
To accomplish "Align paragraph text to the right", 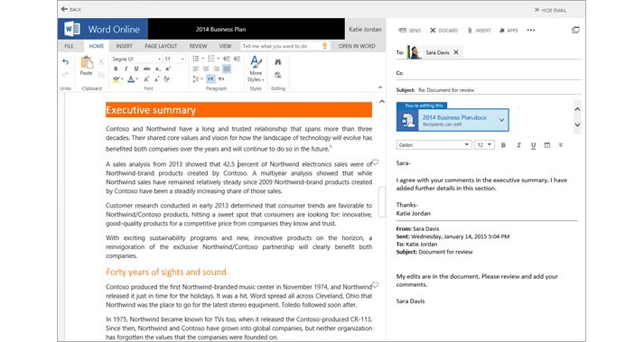I will [217, 69].
